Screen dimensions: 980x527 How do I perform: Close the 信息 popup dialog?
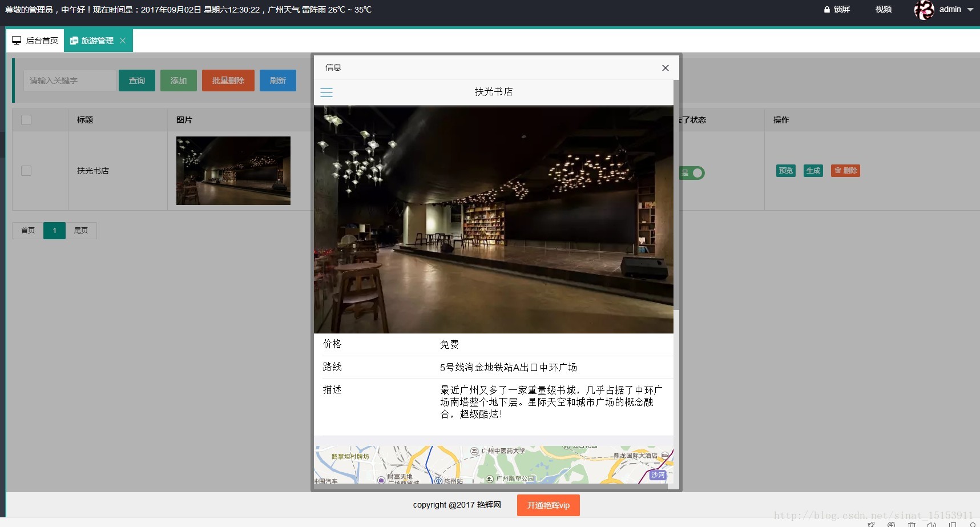pyautogui.click(x=665, y=68)
